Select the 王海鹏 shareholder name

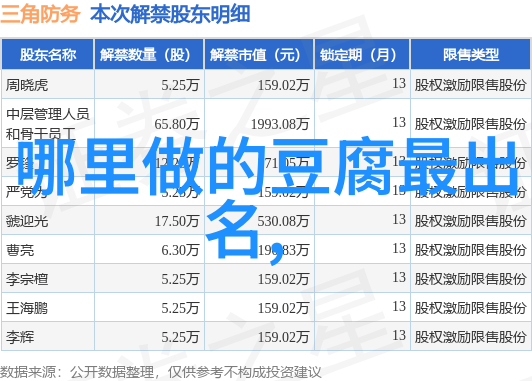27,308
